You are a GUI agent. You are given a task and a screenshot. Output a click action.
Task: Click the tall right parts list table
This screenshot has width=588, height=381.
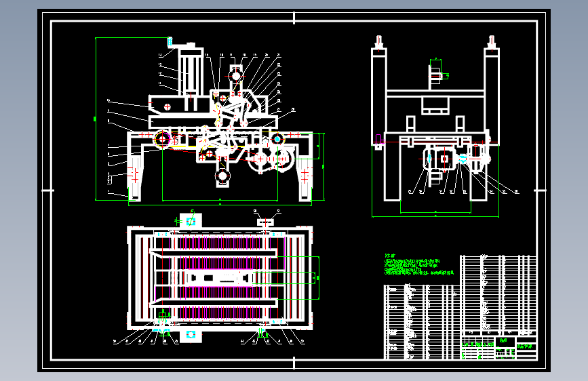tap(498, 295)
